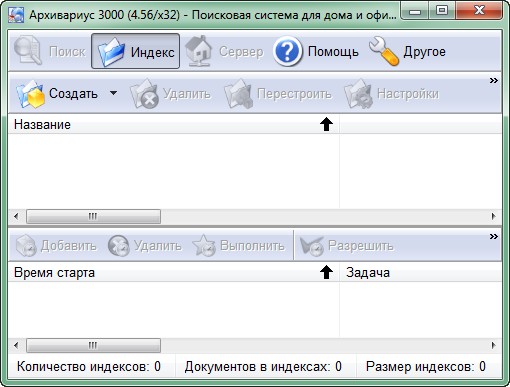Click index list horizontal scrollbar thumb
Screen dimensions: 510x387
93,216
